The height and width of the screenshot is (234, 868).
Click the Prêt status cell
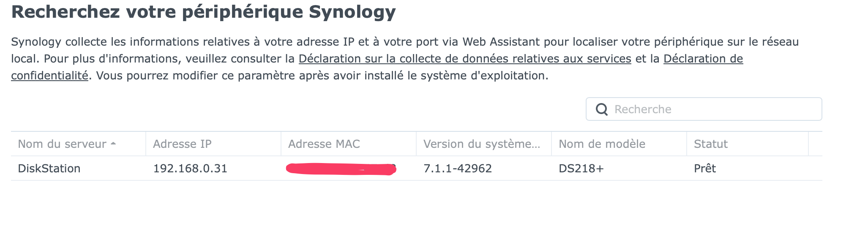click(x=704, y=169)
